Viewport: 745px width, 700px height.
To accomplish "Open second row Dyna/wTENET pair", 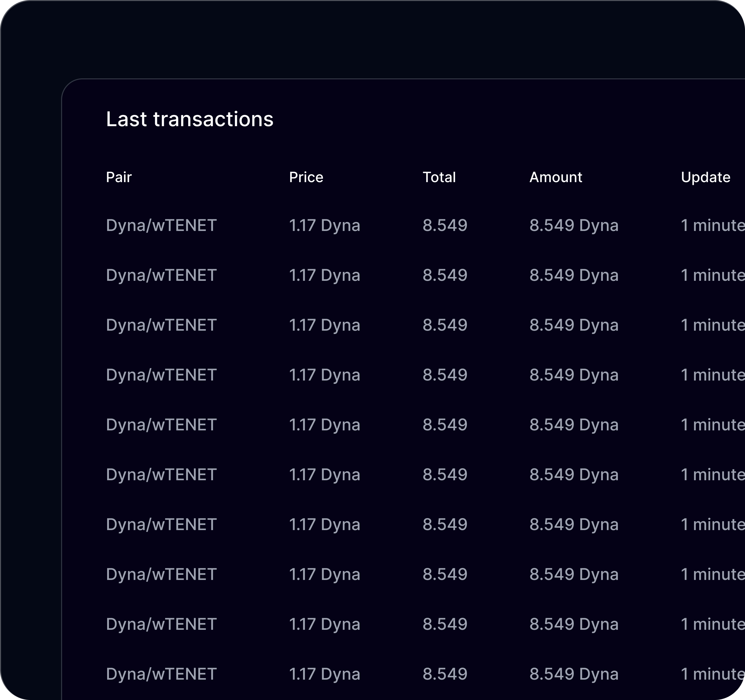I will [161, 275].
